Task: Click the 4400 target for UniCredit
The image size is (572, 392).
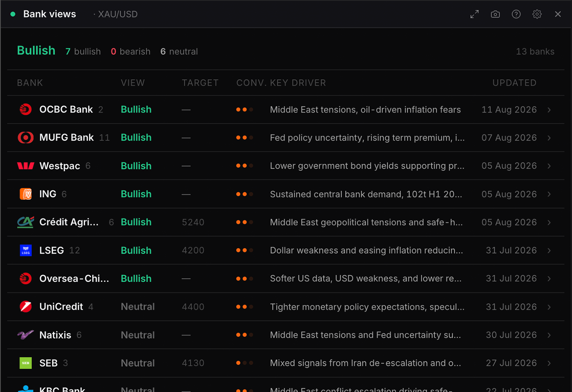Action: coord(193,307)
